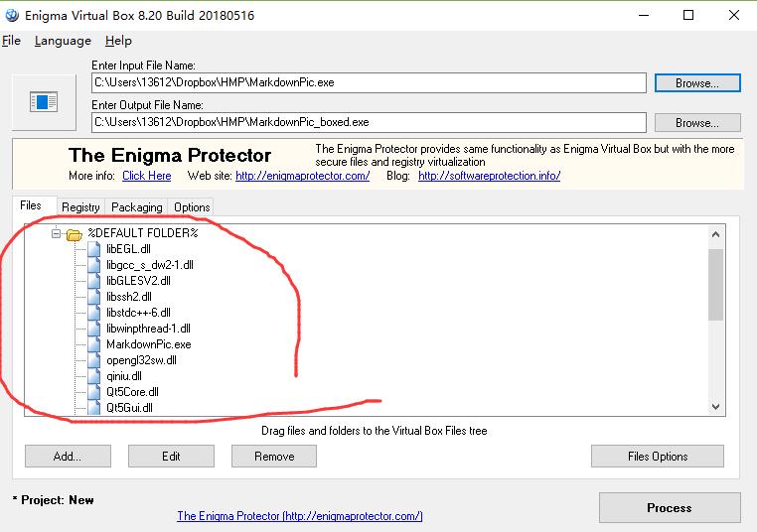
Task: Open the More info Click Here link
Action: [147, 176]
